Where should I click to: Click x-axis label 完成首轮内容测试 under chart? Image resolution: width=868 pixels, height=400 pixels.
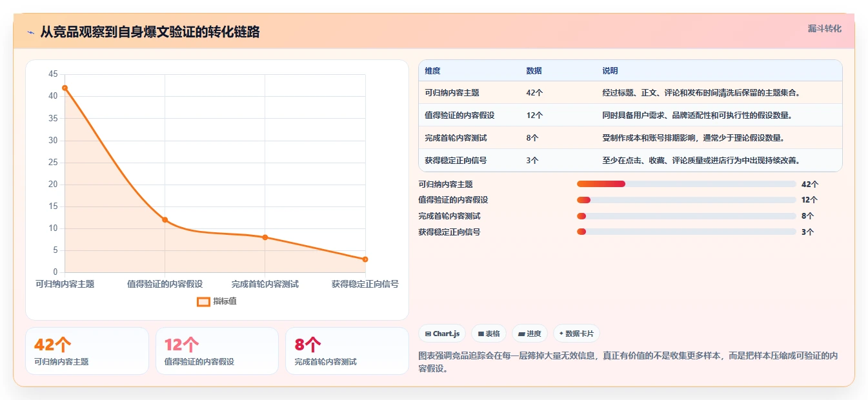pyautogui.click(x=265, y=284)
